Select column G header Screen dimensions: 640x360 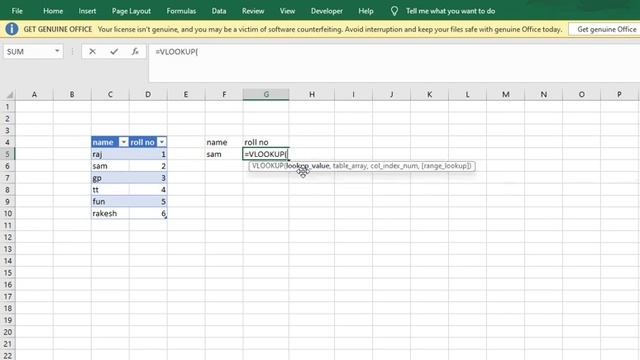pyautogui.click(x=266, y=95)
